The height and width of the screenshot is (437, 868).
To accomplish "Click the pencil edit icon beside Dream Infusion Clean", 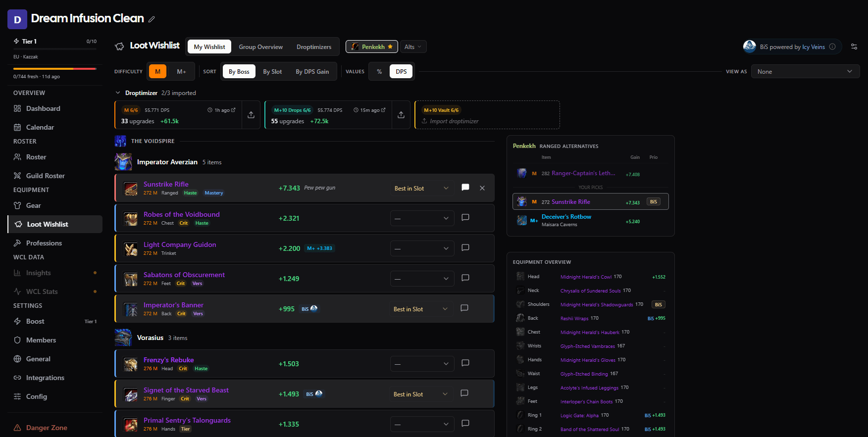I will [x=152, y=19].
